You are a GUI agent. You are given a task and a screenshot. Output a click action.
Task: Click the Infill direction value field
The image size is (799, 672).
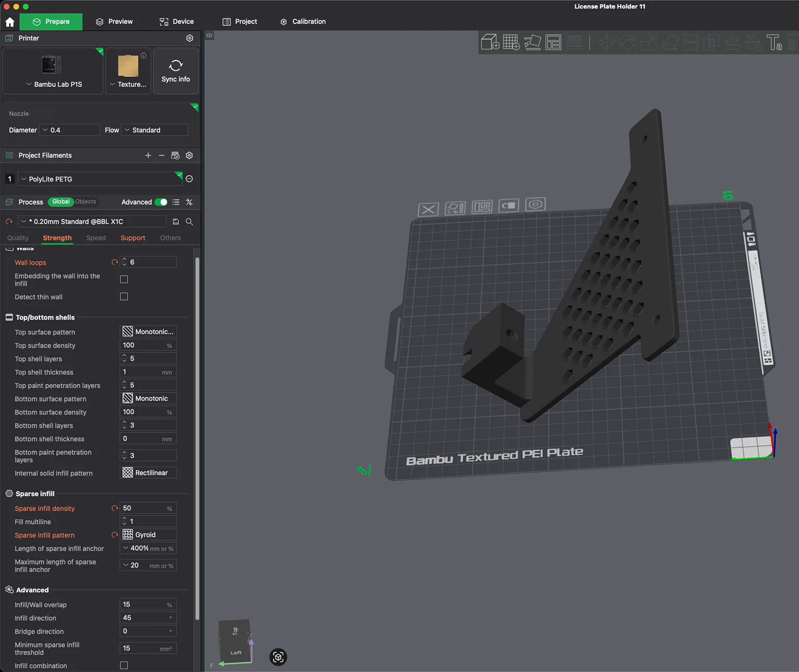click(148, 618)
